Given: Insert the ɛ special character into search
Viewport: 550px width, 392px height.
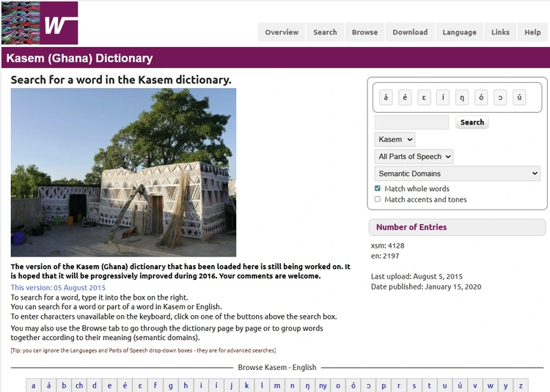Looking at the screenshot, I should coord(424,97).
